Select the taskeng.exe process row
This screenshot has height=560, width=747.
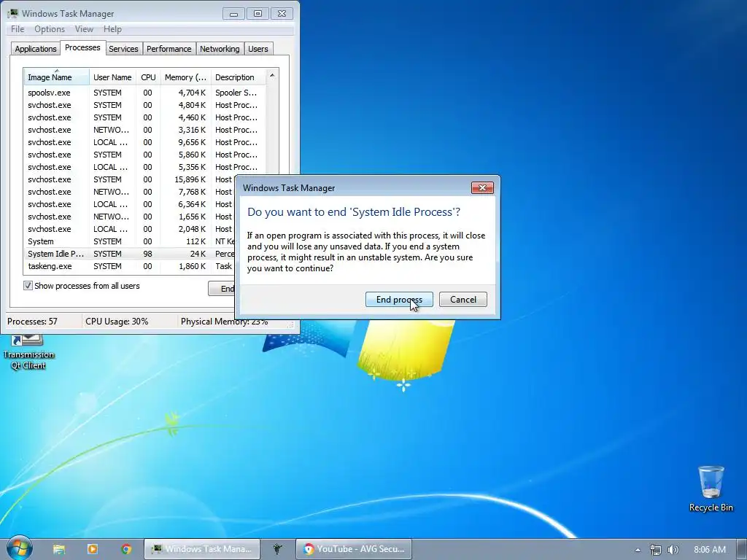point(130,266)
